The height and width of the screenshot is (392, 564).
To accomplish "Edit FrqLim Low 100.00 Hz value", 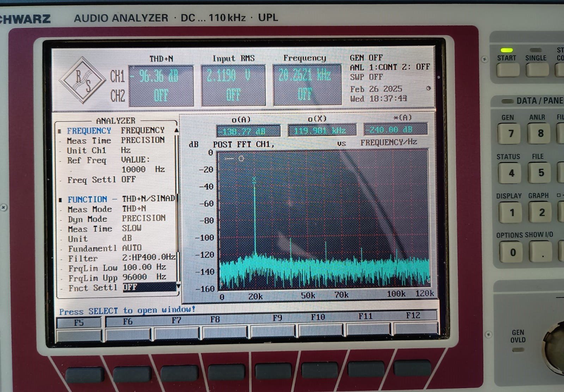I will (144, 267).
